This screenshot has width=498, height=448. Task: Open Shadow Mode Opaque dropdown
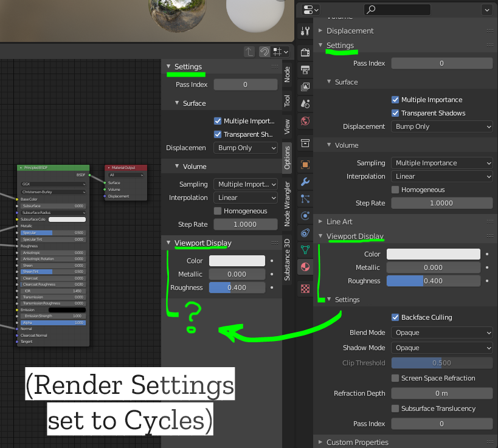442,348
